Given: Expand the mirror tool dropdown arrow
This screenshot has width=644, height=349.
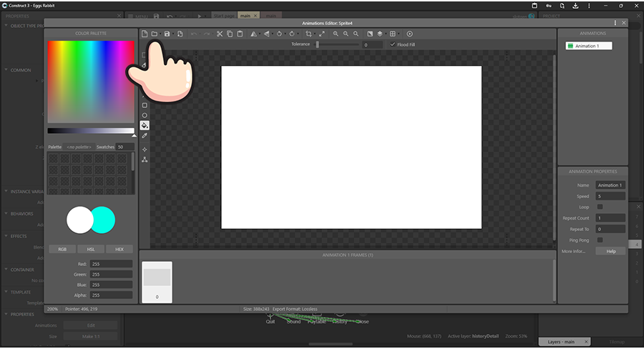Looking at the screenshot, I should [259, 34].
